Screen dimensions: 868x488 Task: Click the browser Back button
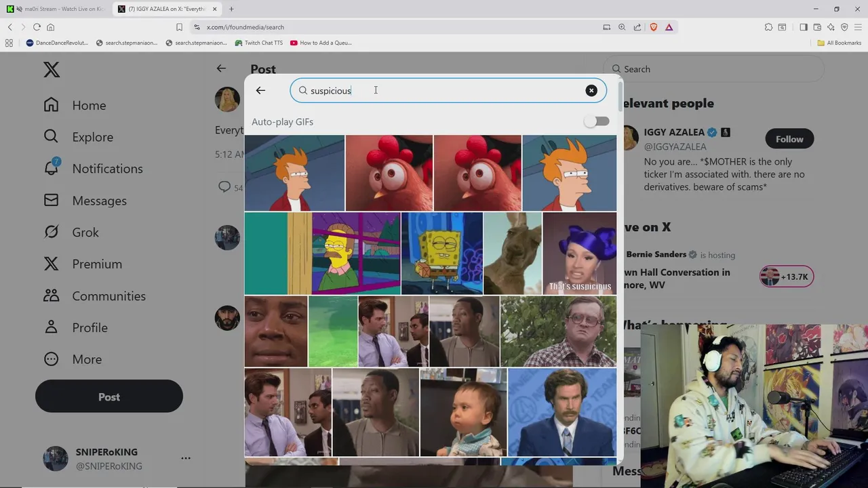point(9,27)
